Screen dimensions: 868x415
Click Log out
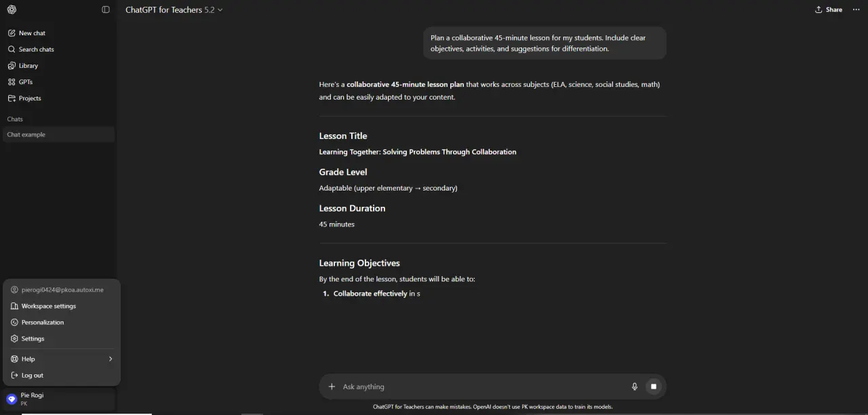(x=62, y=375)
